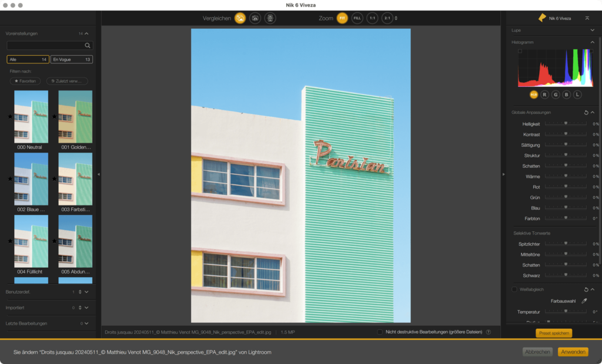Set zoom to FIT
This screenshot has height=364, width=602.
342,18
